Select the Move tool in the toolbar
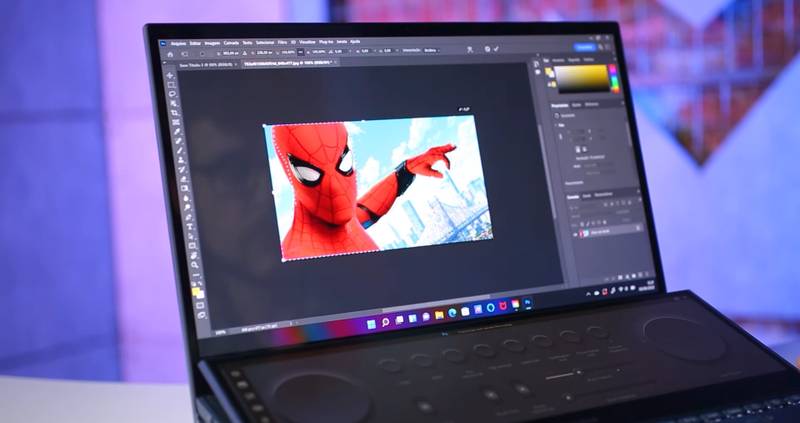 [170, 76]
